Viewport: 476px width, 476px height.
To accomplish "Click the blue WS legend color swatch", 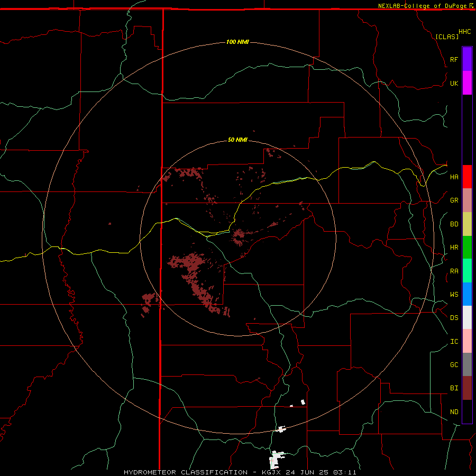I will click(x=467, y=294).
